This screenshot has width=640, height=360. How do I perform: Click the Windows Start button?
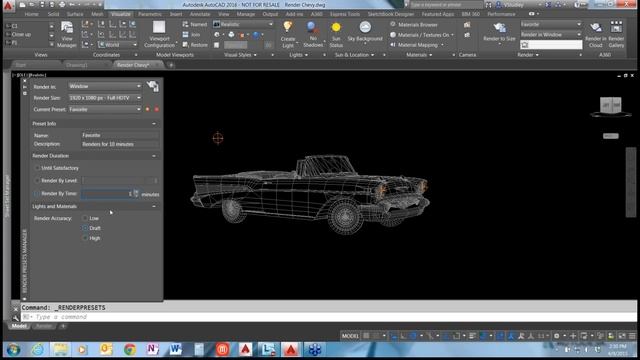point(13,350)
